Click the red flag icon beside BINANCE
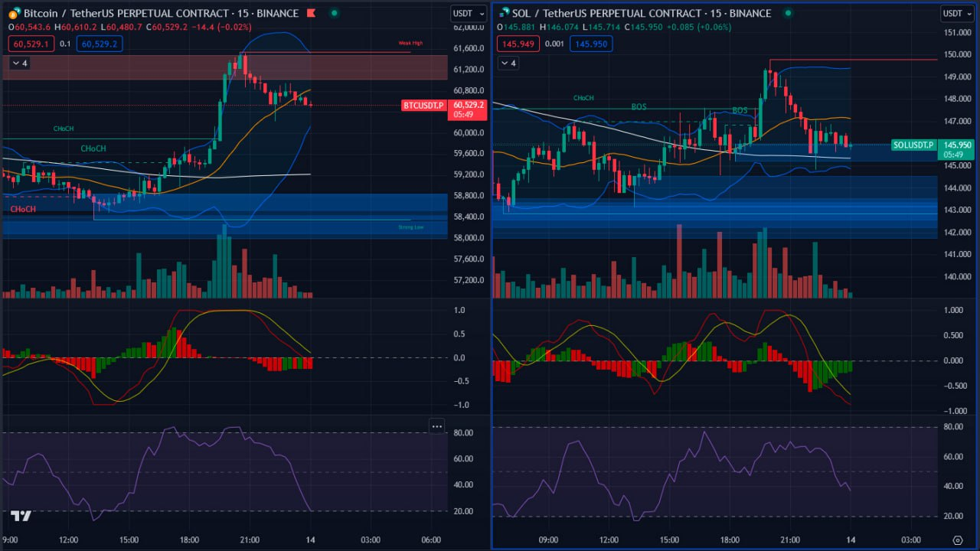The width and height of the screenshot is (980, 551). [312, 14]
